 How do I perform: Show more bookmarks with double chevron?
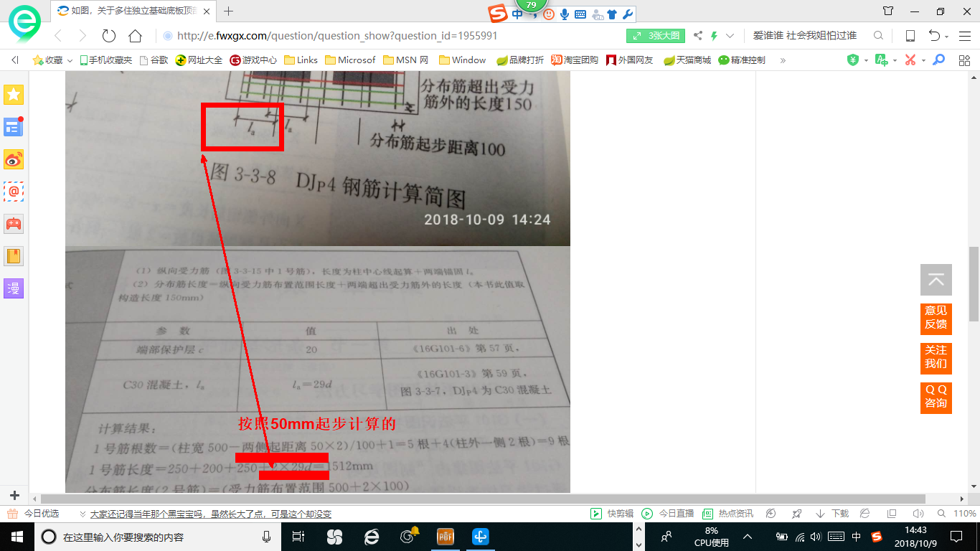(783, 60)
